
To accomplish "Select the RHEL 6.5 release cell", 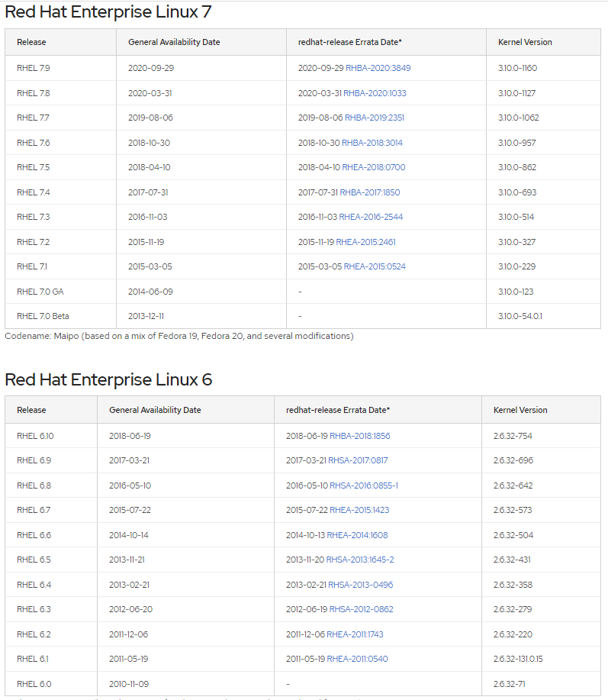I will (51, 560).
